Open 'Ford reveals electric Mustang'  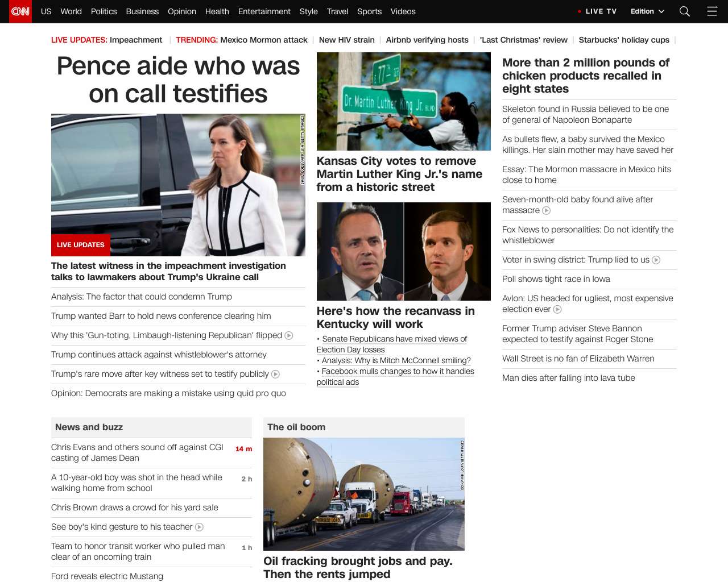point(107,576)
